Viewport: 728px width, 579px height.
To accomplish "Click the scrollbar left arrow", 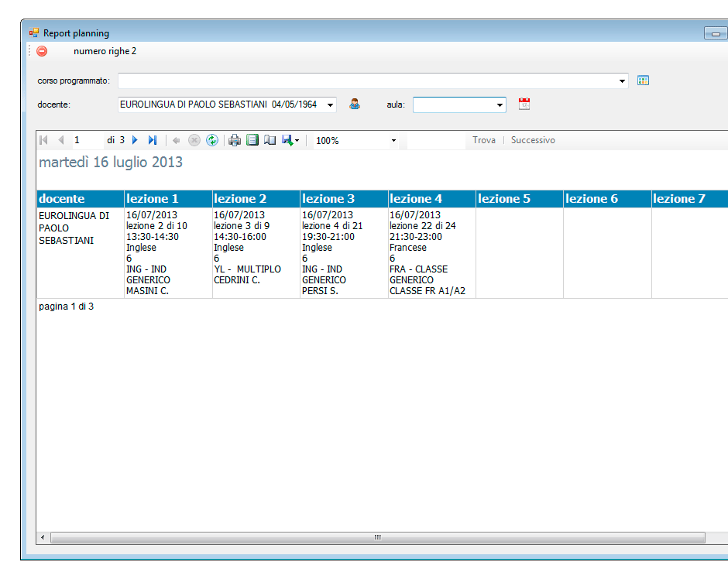I will 43,537.
